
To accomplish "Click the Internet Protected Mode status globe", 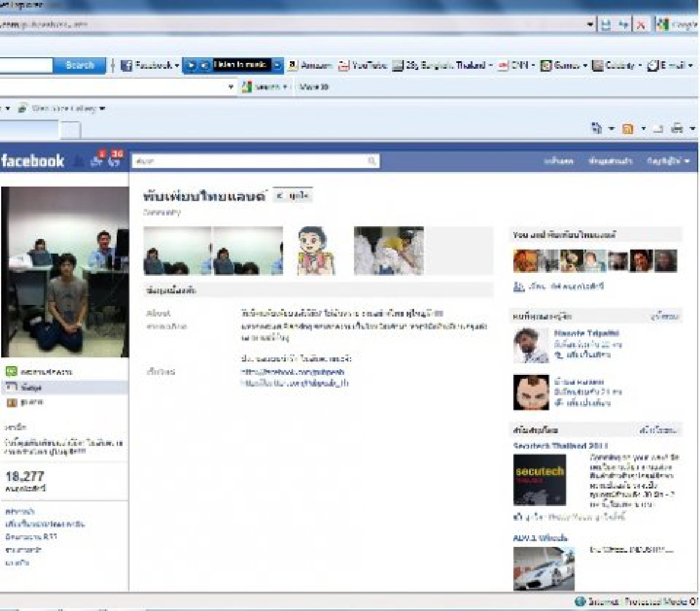I will coord(579,602).
